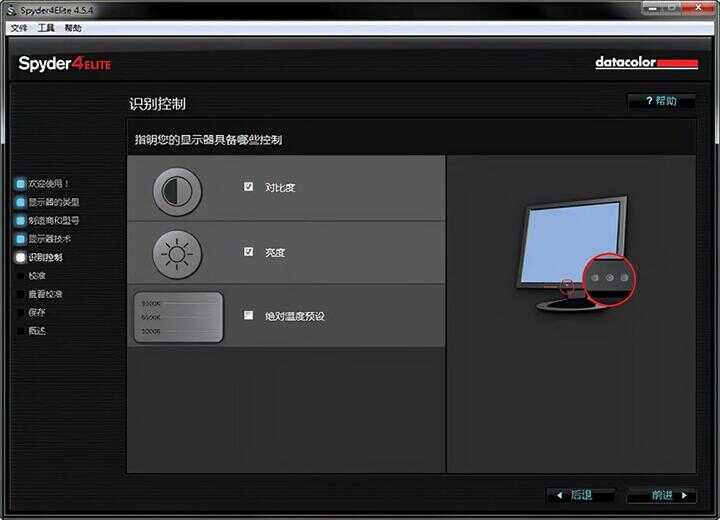Click the blue icon beside 显示器的类型
Viewport: 720px width, 520px height.
[20, 203]
